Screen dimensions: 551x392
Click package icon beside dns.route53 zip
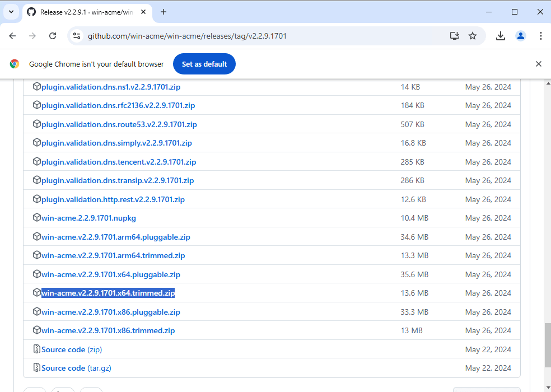(36, 124)
